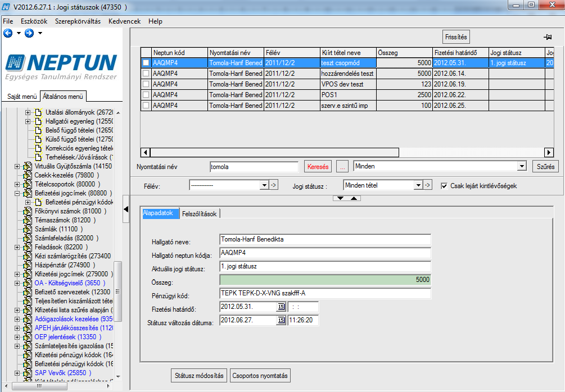
Task: Click the ellipsis button next to Keresés
Action: coord(343,167)
